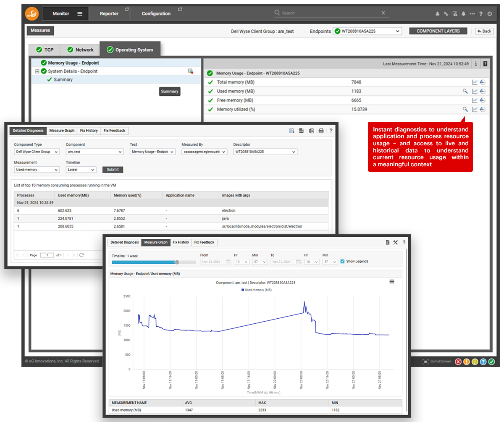The height and width of the screenshot is (422, 504).
Task: Print the Detailed Diagnosis report
Action: pos(321,131)
